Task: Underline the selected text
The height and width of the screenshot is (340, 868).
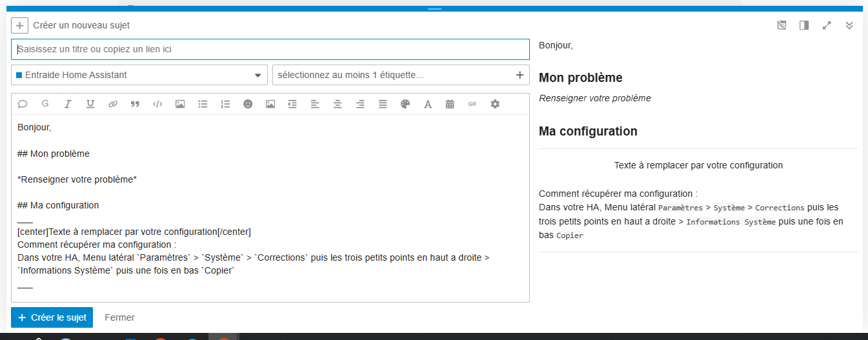Action: click(90, 104)
